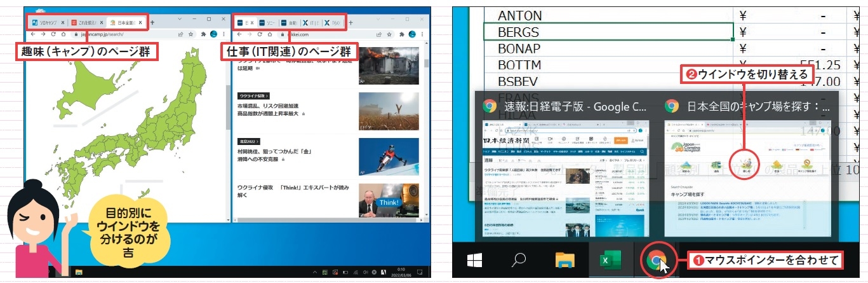Open extensions in japancamp.jp Chrome window
This screenshot has height=283, width=868.
point(203,34)
